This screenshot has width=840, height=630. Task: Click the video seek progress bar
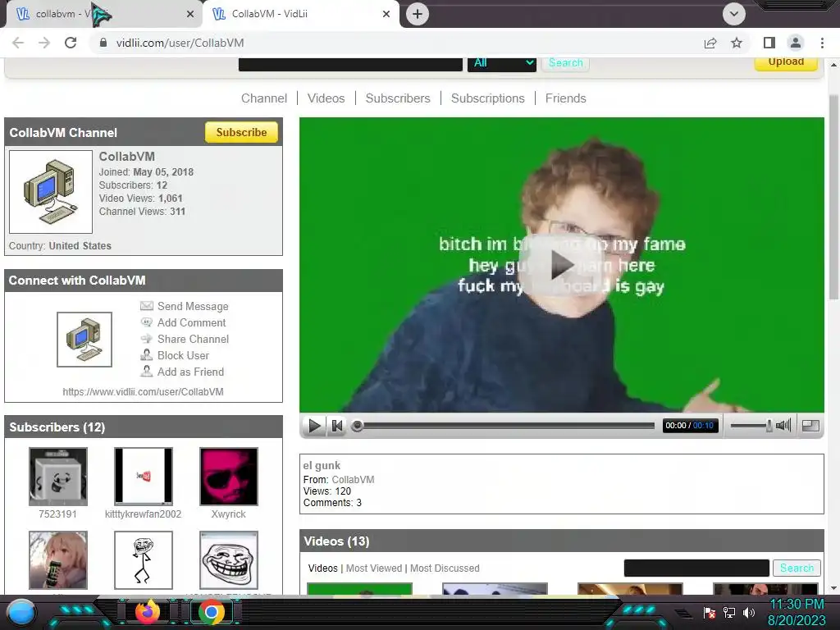tap(504, 426)
